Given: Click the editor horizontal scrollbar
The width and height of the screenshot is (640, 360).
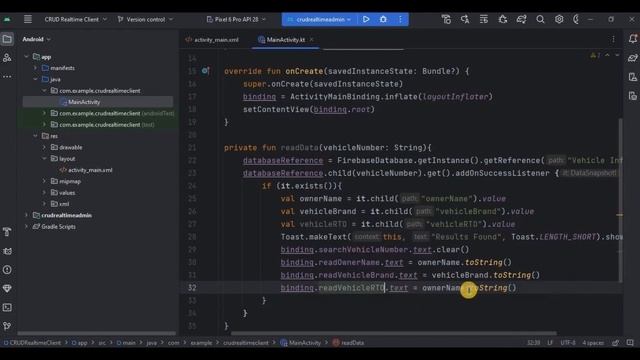Looking at the screenshot, I should click(393, 333).
